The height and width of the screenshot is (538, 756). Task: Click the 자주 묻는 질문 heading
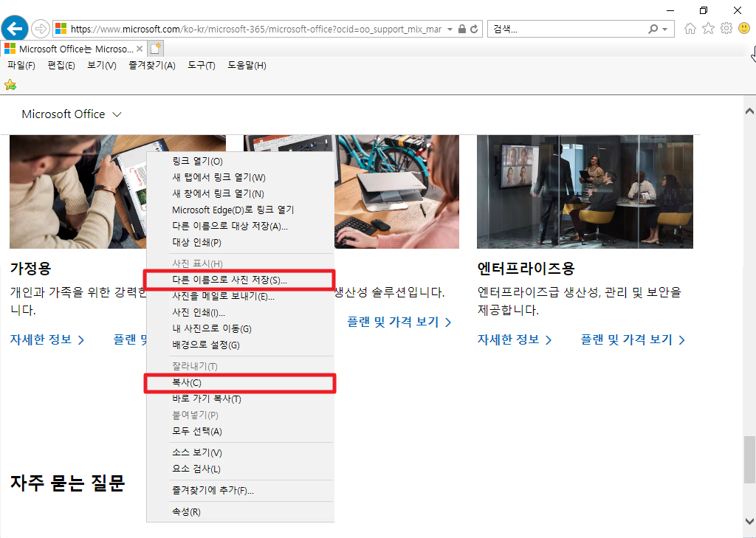click(67, 483)
